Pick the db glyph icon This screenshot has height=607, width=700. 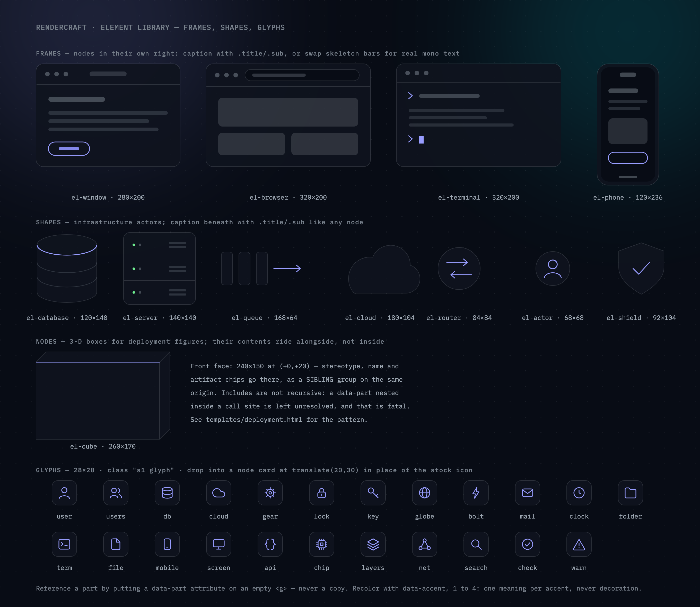[x=167, y=493]
